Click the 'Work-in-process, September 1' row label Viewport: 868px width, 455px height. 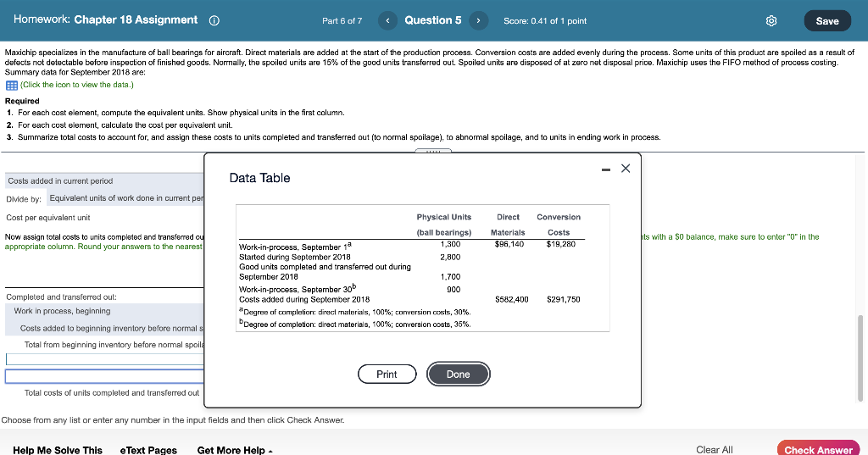[295, 247]
